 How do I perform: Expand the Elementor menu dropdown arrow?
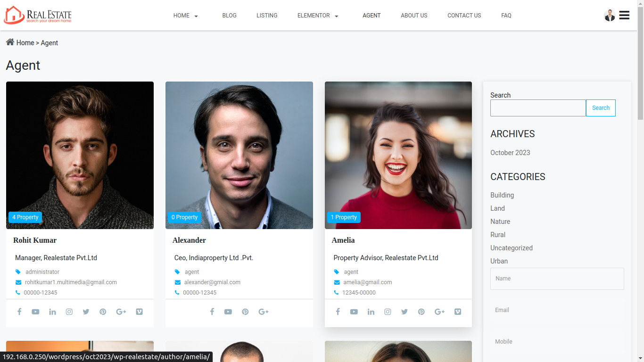[x=337, y=16]
